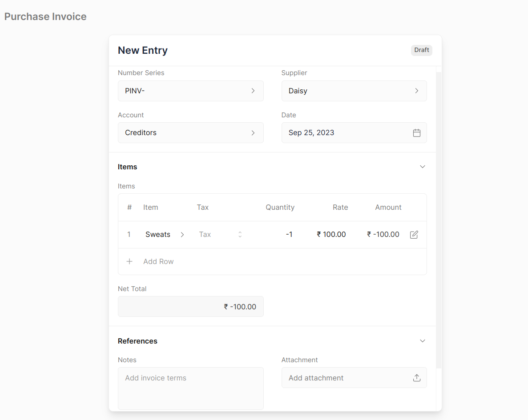528x420 pixels.
Task: Click the Quantity value of -1
Action: (289, 234)
